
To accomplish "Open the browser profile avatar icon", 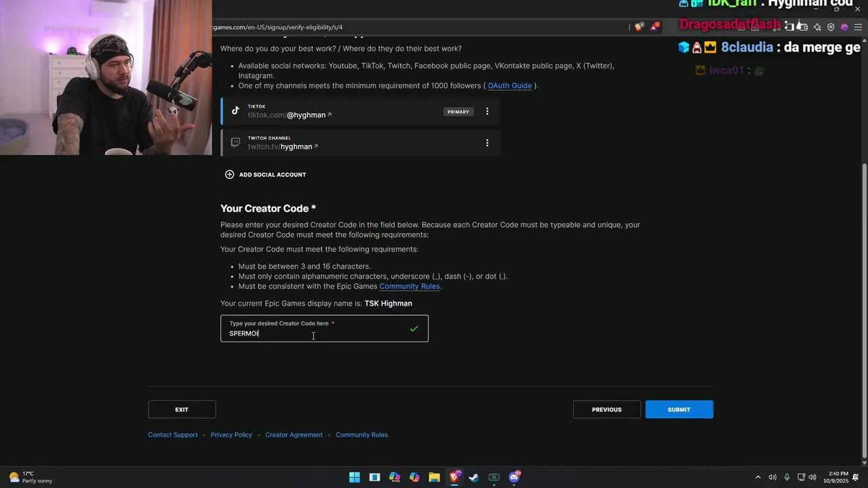I will (x=844, y=27).
